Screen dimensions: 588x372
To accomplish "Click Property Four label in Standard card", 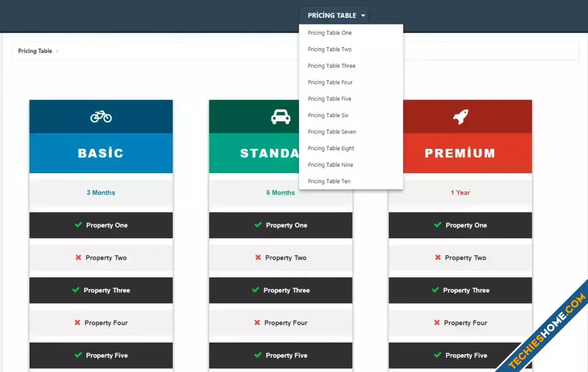I will pyautogui.click(x=286, y=323).
